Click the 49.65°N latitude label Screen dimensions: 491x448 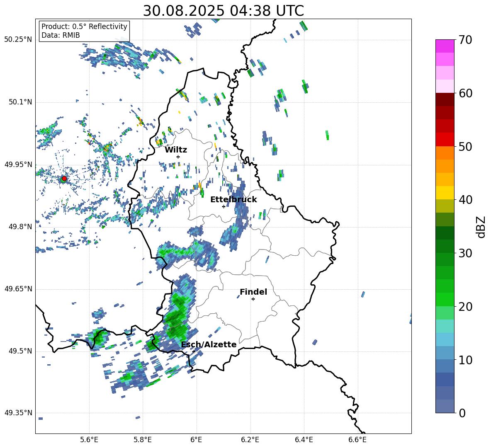(x=18, y=288)
